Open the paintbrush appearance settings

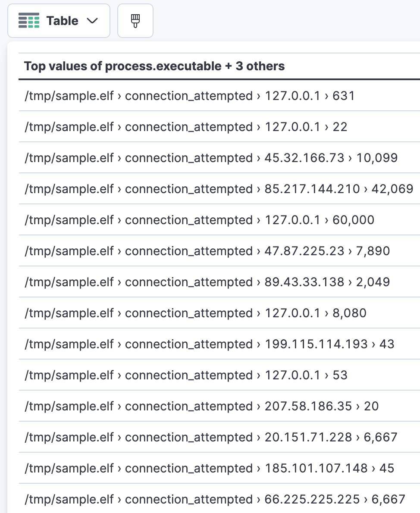coord(135,20)
